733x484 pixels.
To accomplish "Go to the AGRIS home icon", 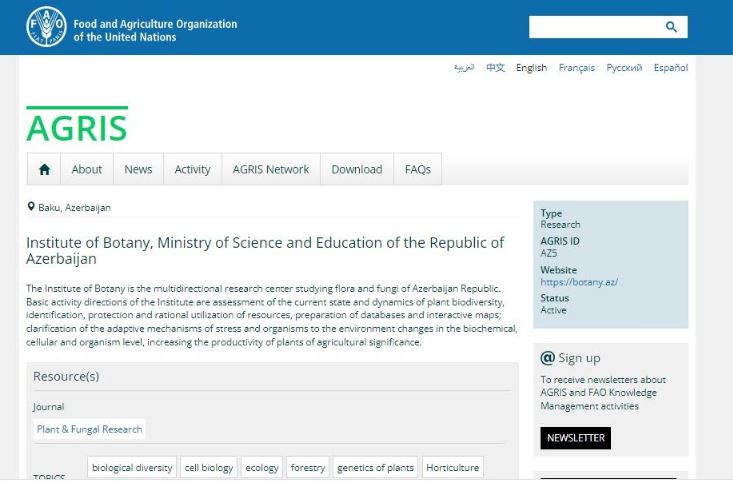I will 44,169.
